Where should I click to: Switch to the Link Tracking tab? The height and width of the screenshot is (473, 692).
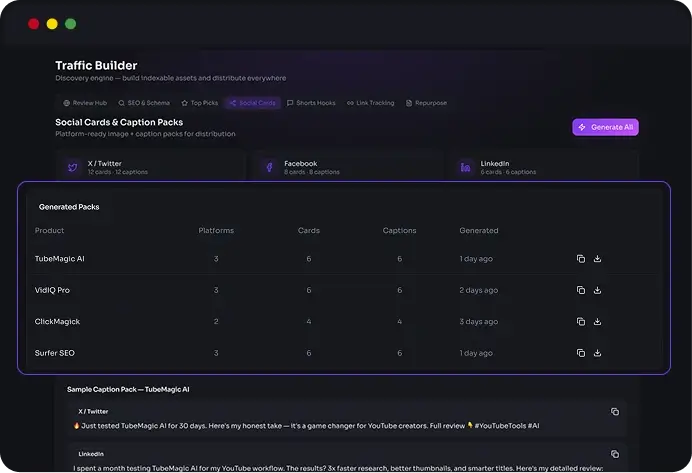(x=370, y=103)
